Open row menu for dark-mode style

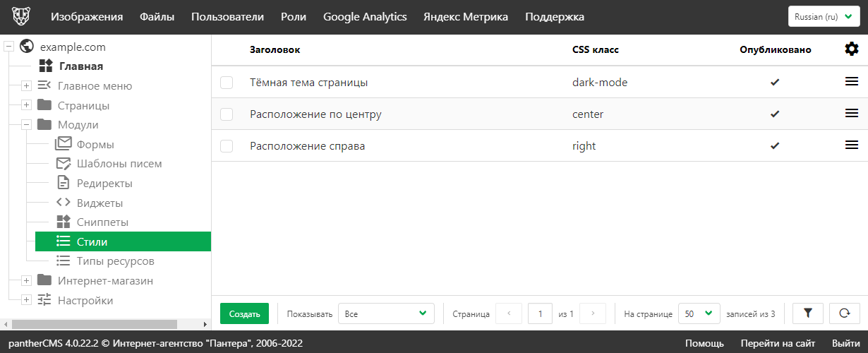click(852, 82)
